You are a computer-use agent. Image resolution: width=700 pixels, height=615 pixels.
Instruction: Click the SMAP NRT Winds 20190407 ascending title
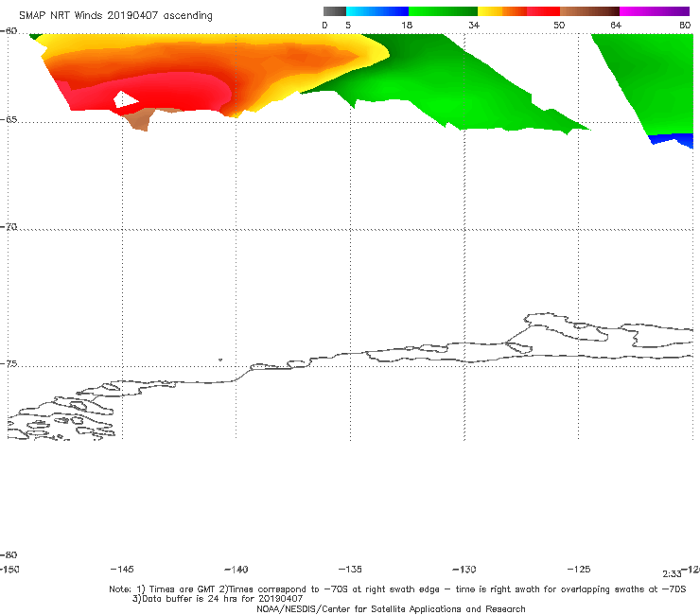pos(115,15)
